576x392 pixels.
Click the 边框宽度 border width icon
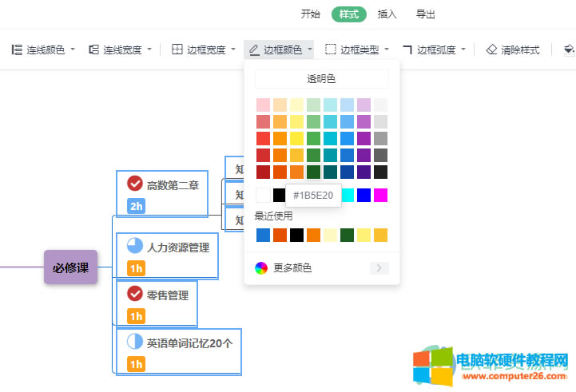pyautogui.click(x=177, y=49)
